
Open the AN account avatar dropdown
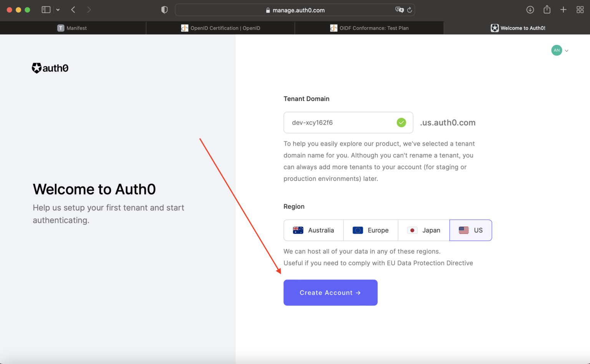coord(557,50)
